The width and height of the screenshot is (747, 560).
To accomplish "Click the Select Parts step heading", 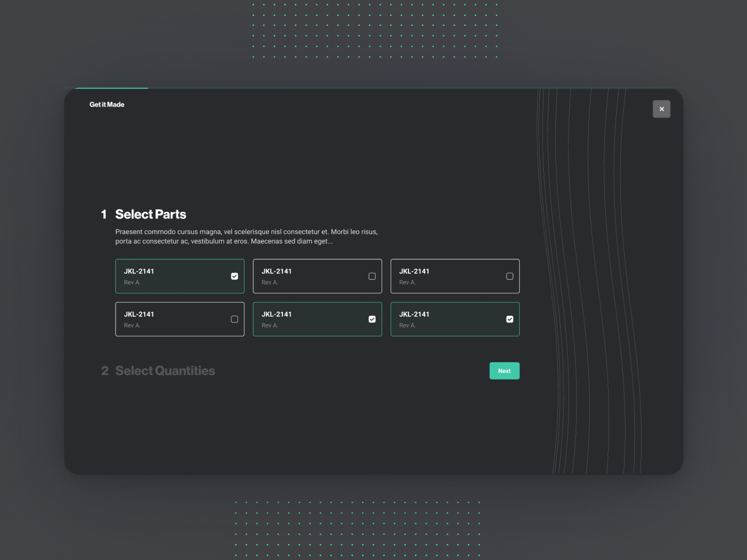I will (151, 214).
